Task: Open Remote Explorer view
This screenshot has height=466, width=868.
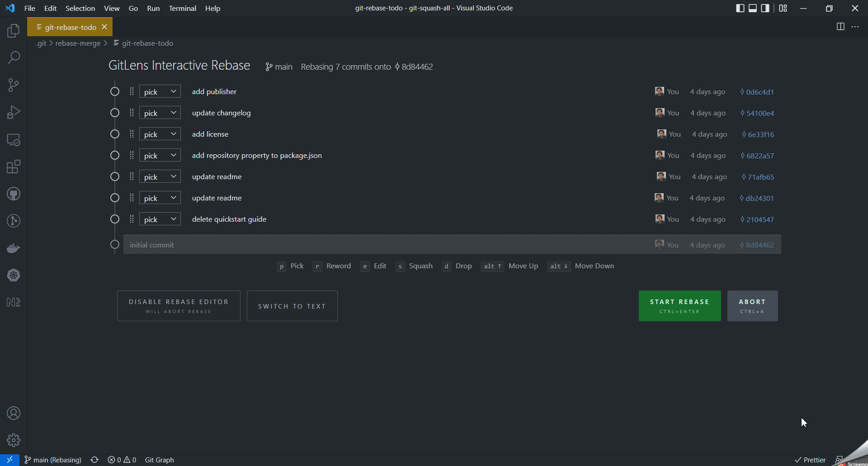Action: [x=14, y=140]
